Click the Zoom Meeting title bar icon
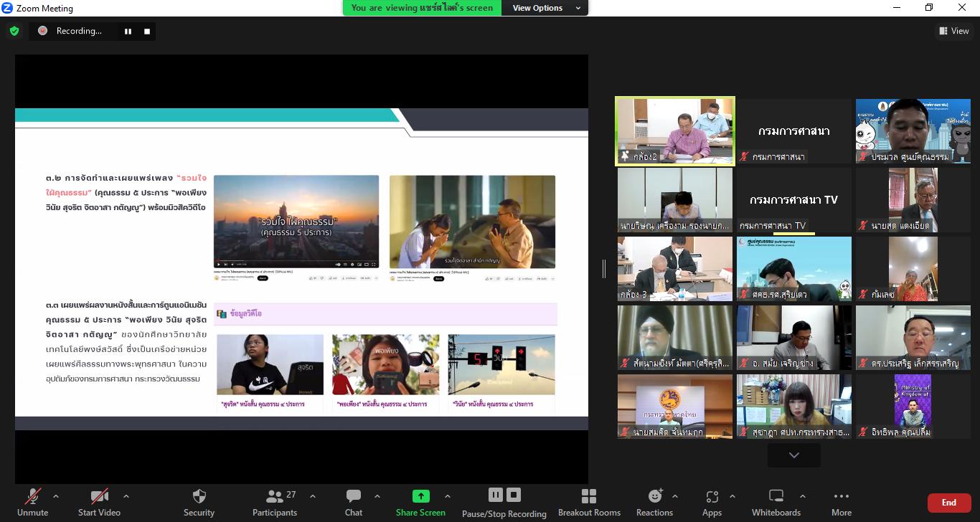Screen dimensions: 980x522 pyautogui.click(x=7, y=8)
